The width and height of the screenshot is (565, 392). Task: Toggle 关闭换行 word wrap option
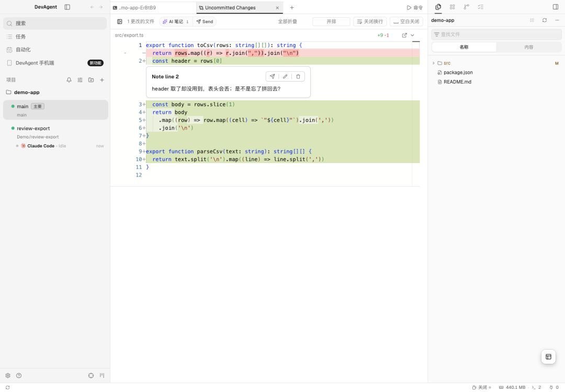point(370,21)
